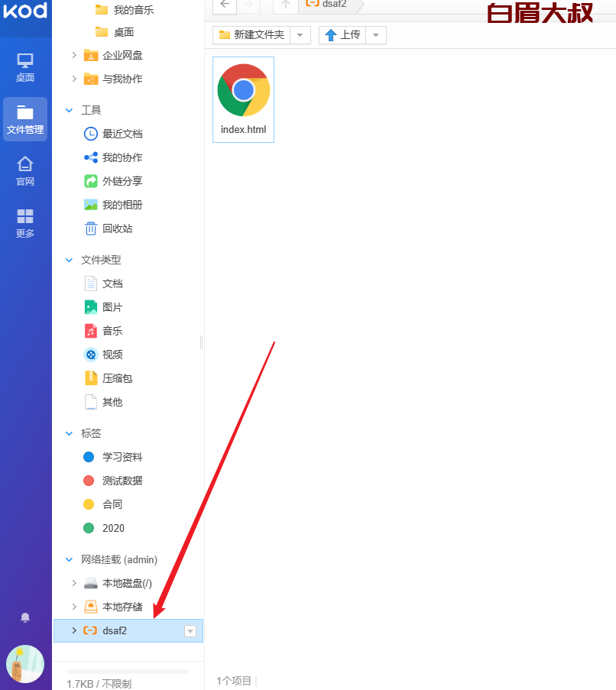Open 我的协作 share item
Viewport: 616px width, 690px height.
[x=122, y=157]
